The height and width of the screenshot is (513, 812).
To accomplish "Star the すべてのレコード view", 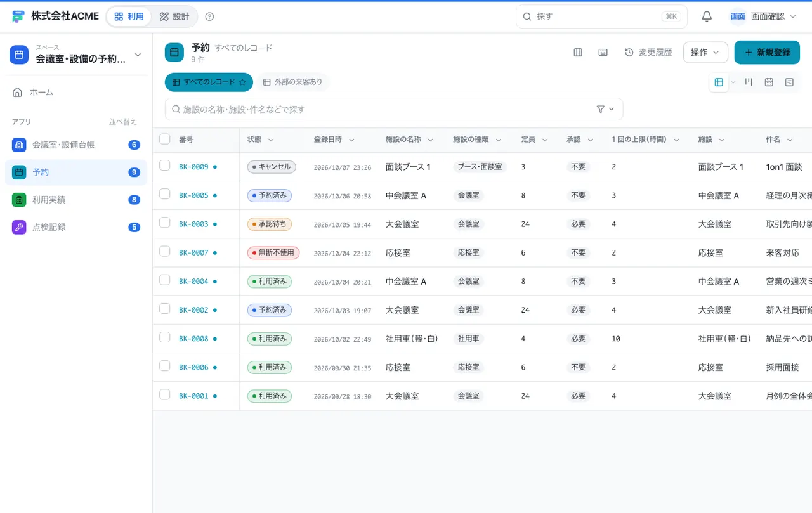I will [242, 82].
